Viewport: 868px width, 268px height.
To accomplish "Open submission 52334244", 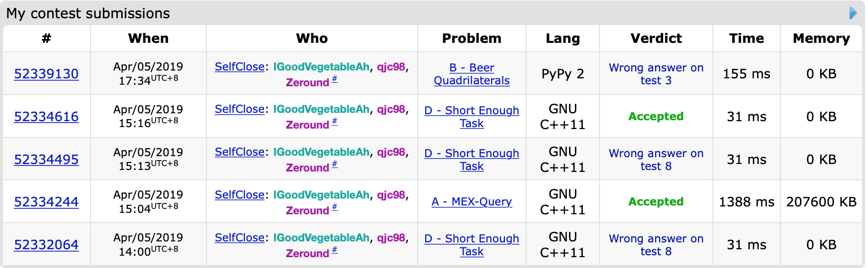I will (x=46, y=202).
